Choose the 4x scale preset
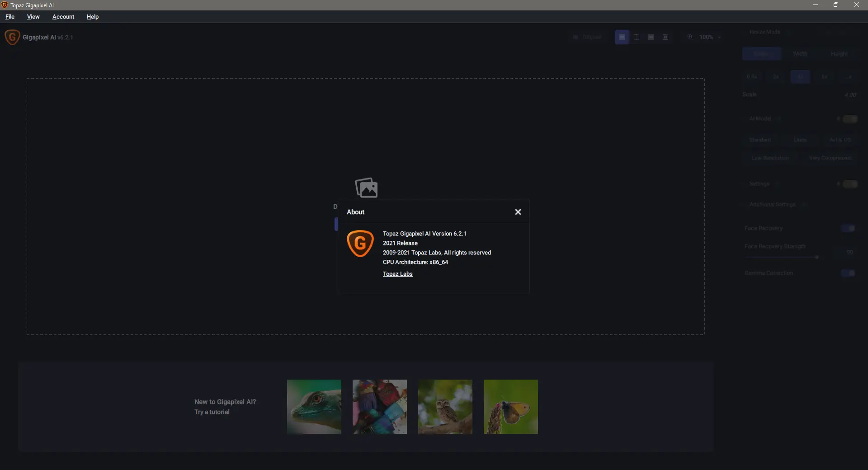868x470 pixels. 801,77
